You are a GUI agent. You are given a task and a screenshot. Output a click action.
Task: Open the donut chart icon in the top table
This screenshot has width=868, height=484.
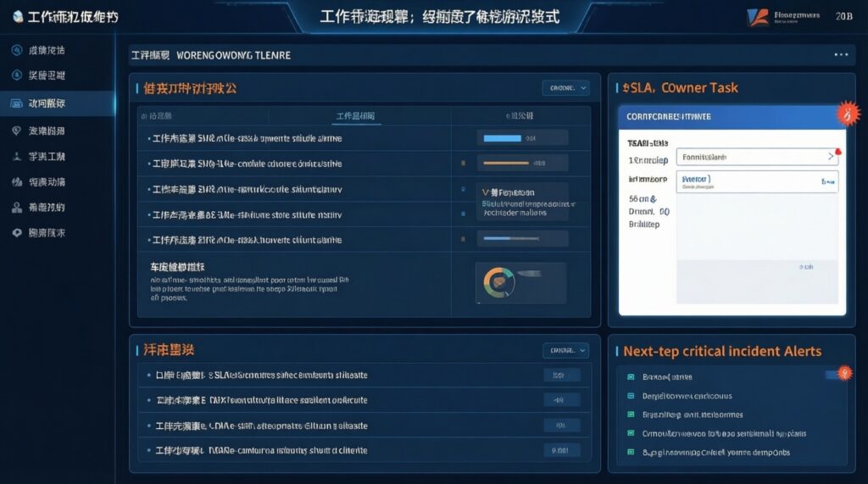coord(498,282)
